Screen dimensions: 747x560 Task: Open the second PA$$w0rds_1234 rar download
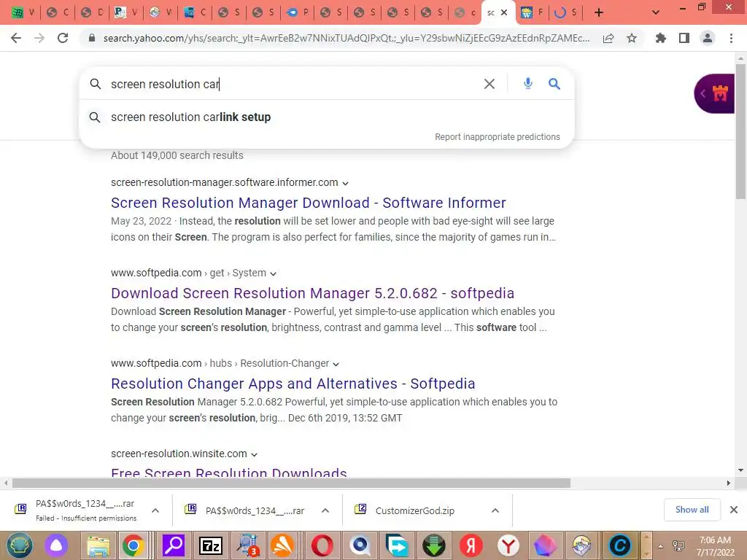pos(255,510)
